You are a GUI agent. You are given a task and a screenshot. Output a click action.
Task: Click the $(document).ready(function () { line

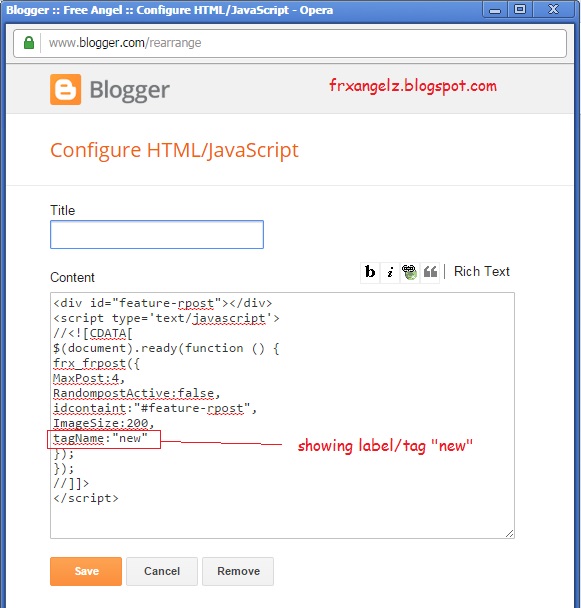(x=166, y=348)
